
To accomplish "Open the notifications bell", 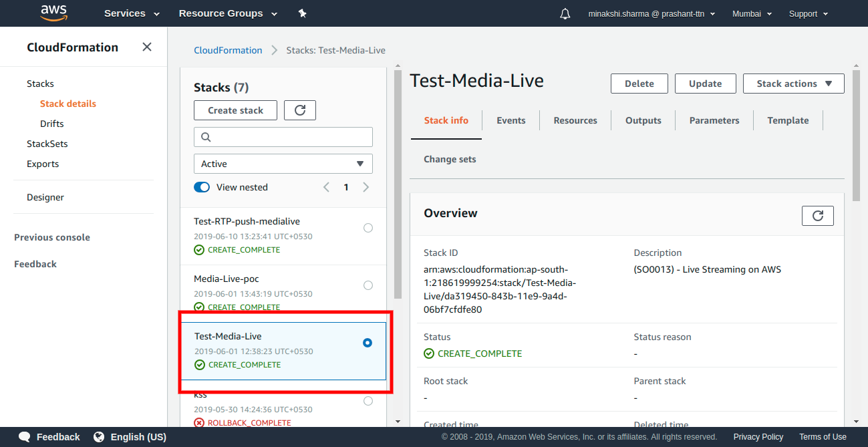I will click(565, 13).
